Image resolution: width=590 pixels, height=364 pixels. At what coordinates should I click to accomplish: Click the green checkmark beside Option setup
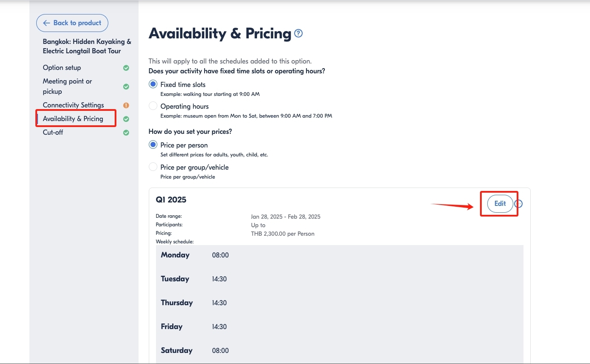click(126, 68)
